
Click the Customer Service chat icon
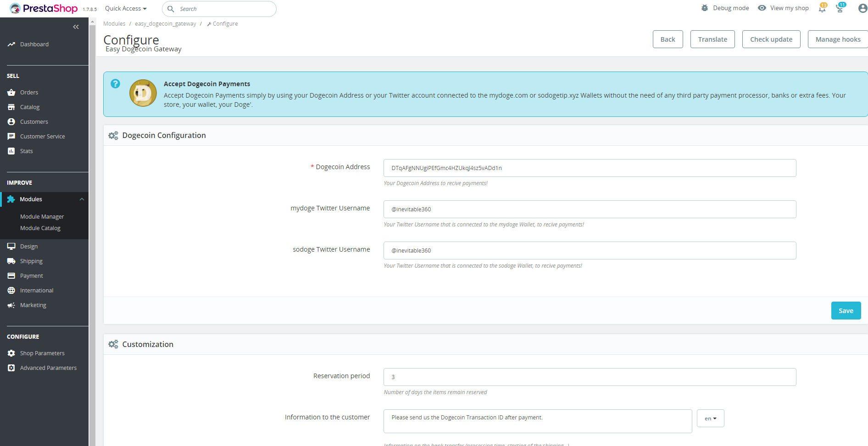pyautogui.click(x=11, y=137)
